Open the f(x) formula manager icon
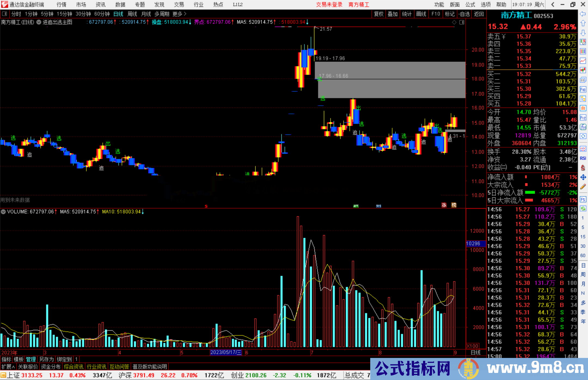The height and width of the screenshot is (380, 588). [x=583, y=127]
